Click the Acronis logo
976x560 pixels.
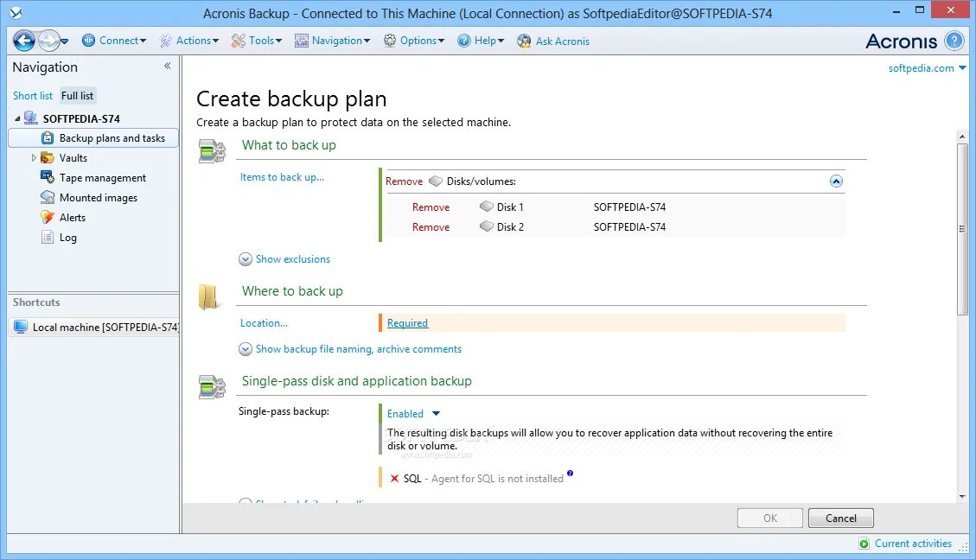902,41
